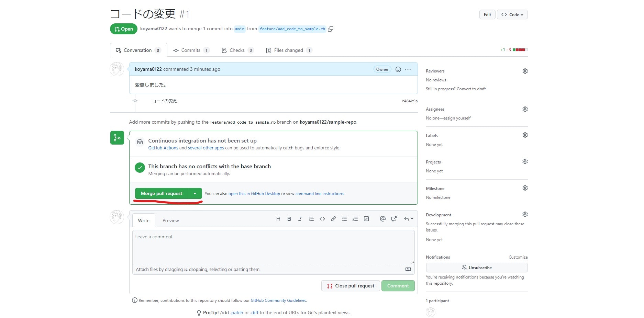This screenshot has width=644, height=318.
Task: Open the merge method dropdown arrow
Action: click(195, 194)
